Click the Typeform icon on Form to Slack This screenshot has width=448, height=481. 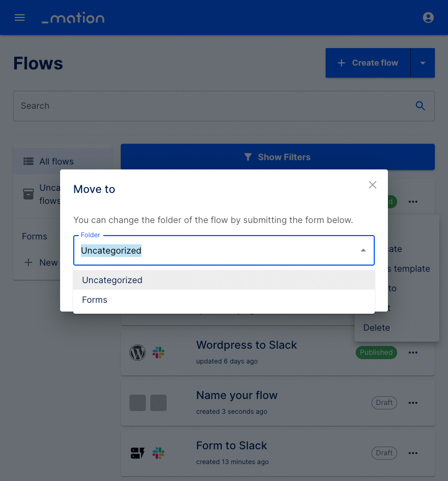tap(138, 453)
